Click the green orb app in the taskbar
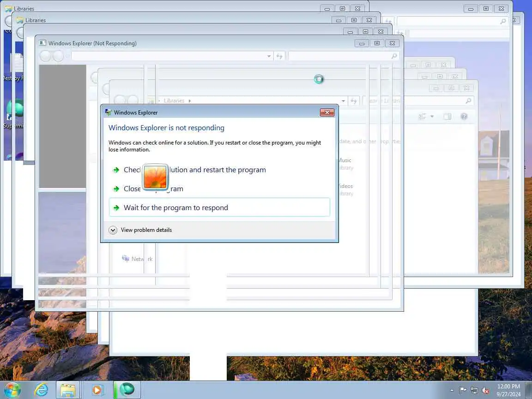 tap(127, 390)
